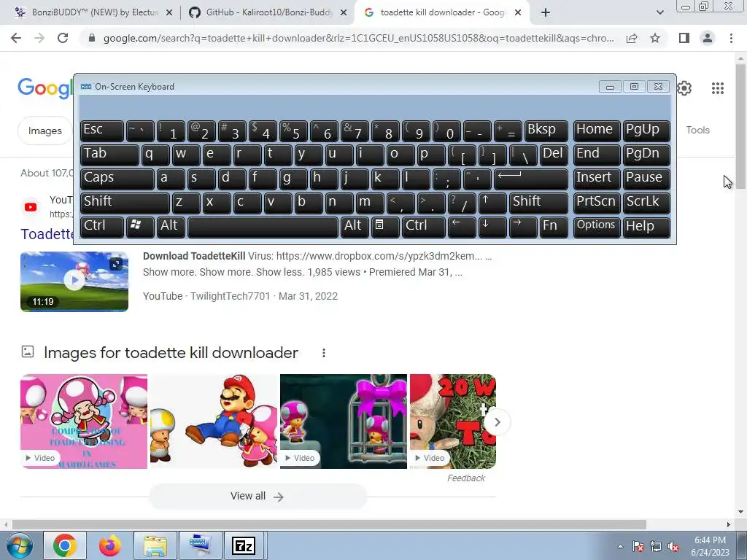Click the Return arrow key on keyboard

point(531,179)
